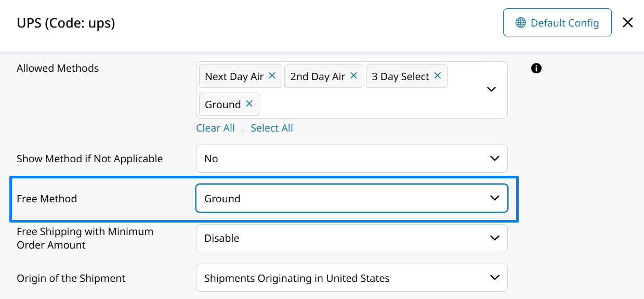Screen dimensions: 644x299
Task: Close the UPS configuration panel
Action: [x=628, y=22]
